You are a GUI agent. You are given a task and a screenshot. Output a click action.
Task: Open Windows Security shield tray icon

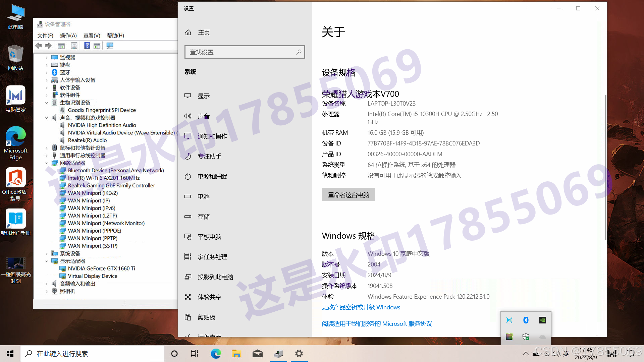click(x=526, y=337)
